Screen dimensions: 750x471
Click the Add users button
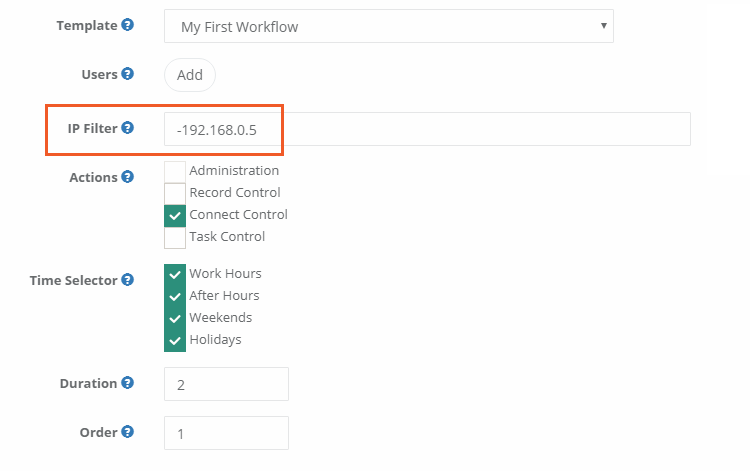(190, 75)
